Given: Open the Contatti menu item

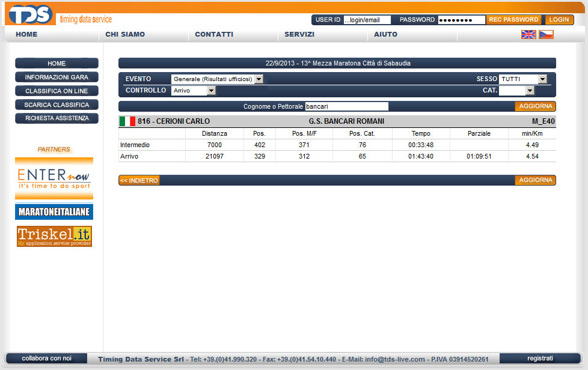Looking at the screenshot, I should (x=214, y=34).
